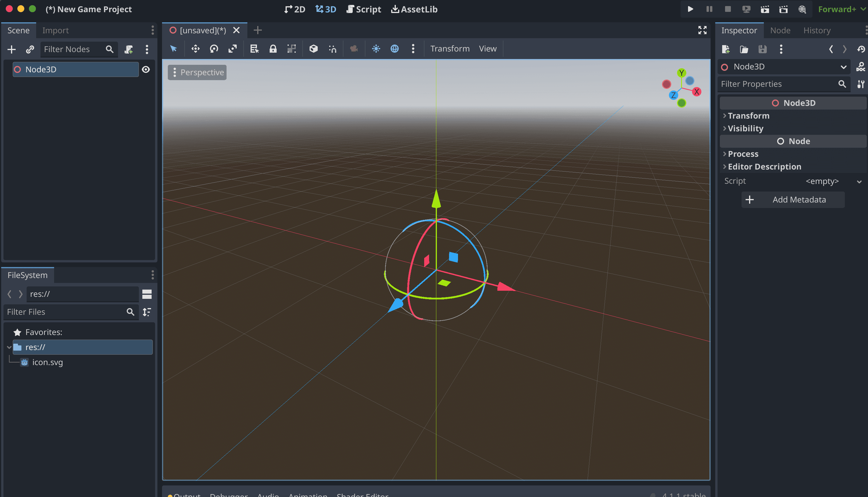Activate Rotate Mode tool
Screen dimensions: 868x497
coord(214,49)
